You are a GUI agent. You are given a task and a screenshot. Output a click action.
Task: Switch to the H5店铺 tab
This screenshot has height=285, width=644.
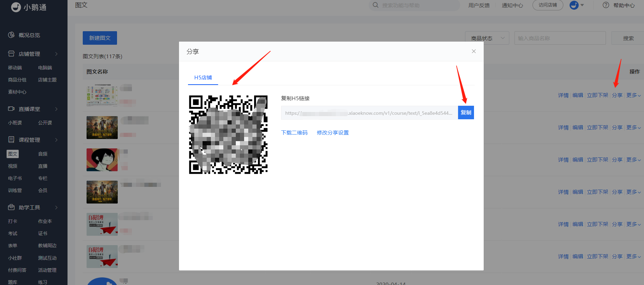click(x=203, y=78)
